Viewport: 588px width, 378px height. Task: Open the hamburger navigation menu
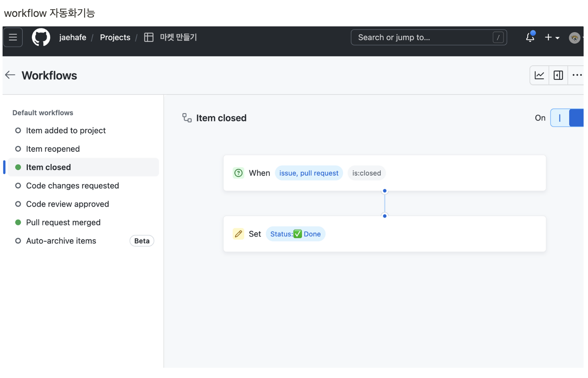(13, 37)
